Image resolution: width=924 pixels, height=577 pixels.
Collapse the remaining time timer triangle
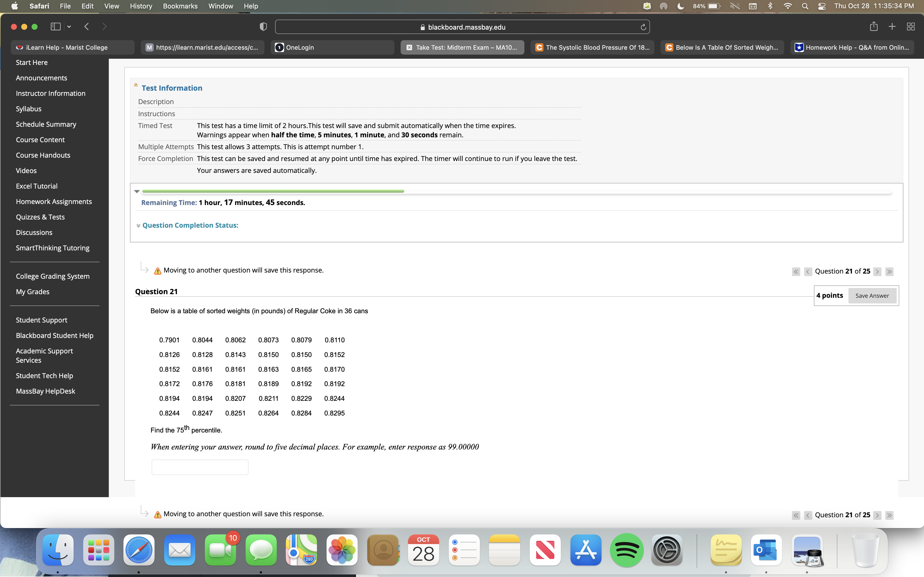[x=137, y=192]
